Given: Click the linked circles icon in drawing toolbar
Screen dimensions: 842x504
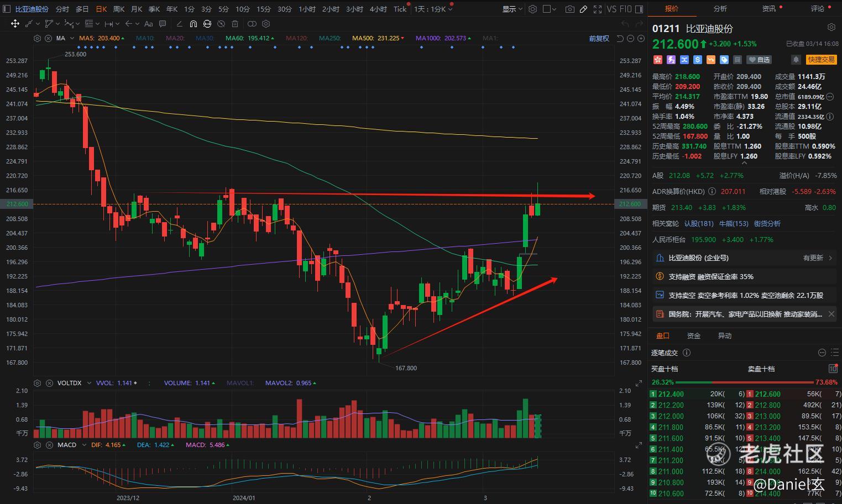Looking at the screenshot, I should (252, 24).
